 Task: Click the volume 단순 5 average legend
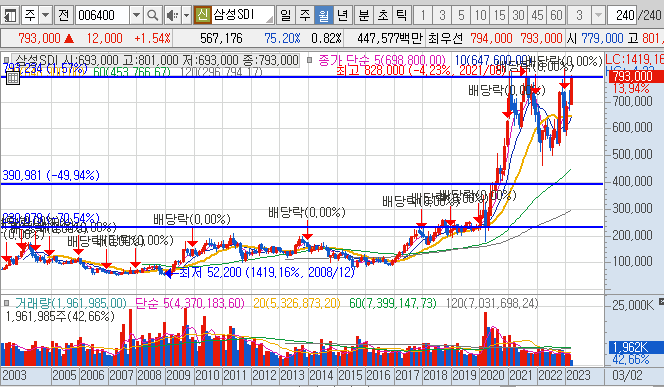pos(190,303)
